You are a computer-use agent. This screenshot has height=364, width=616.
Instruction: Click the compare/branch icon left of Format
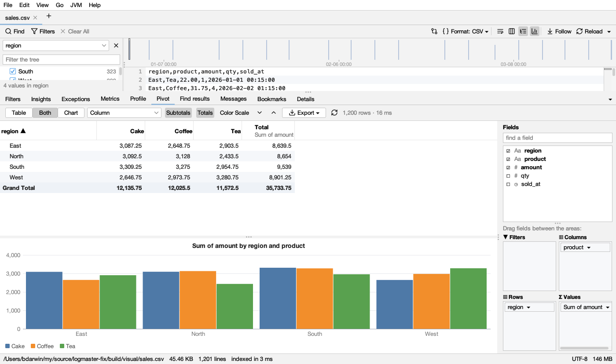434,31
